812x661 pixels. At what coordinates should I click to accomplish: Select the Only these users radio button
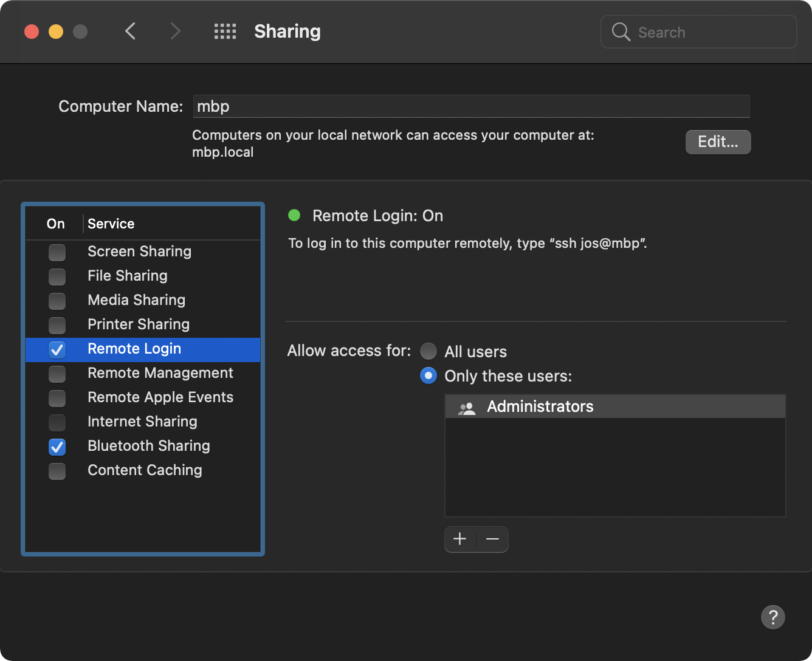click(x=428, y=375)
